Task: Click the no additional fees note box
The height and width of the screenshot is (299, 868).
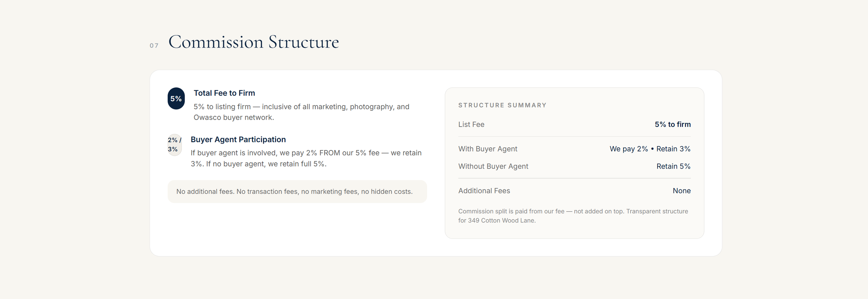Action: pyautogui.click(x=297, y=191)
